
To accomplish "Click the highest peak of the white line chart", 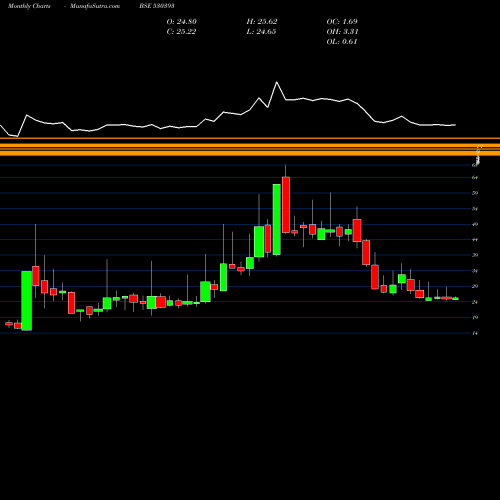I will [277, 82].
